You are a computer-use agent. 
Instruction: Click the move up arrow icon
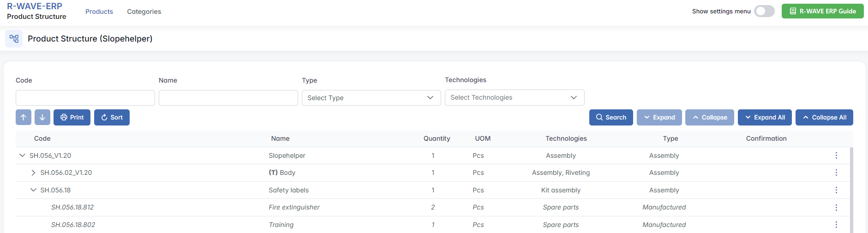pos(24,117)
